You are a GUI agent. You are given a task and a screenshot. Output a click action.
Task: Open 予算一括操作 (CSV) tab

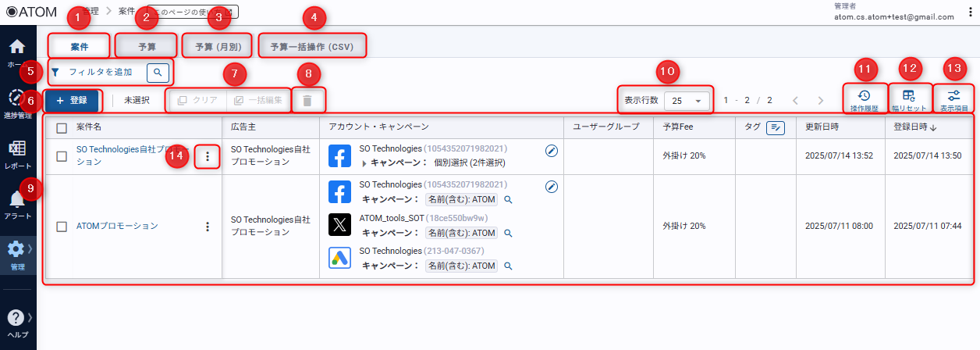pos(312,47)
